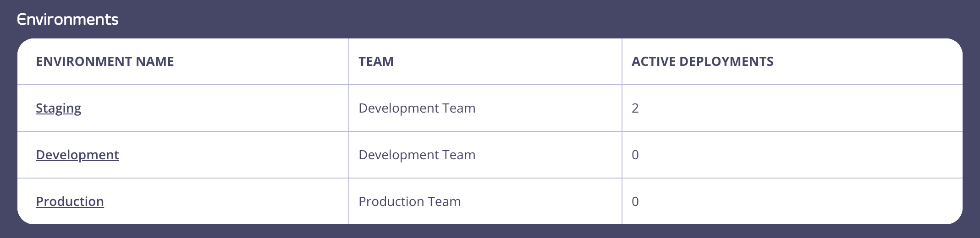Select the team name listed beside Production
The image size is (980, 238).
[x=410, y=201]
